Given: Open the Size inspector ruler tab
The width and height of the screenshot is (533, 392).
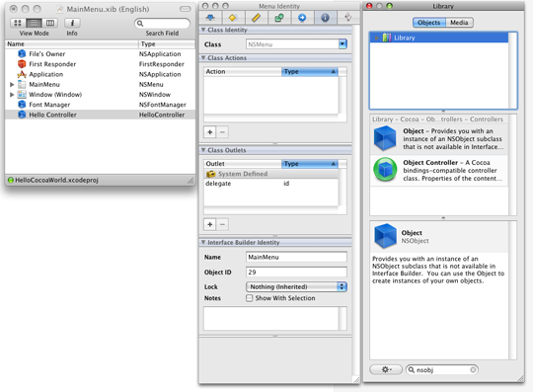Looking at the screenshot, I should [x=256, y=18].
